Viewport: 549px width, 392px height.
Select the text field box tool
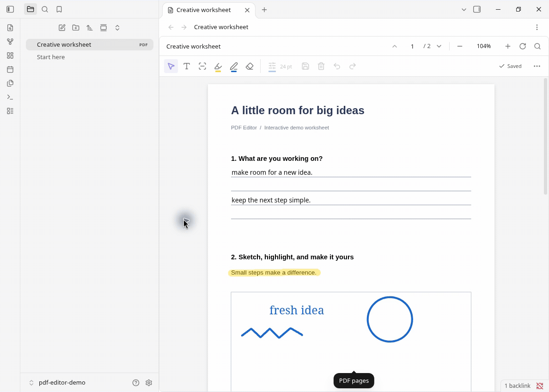pyautogui.click(x=202, y=66)
